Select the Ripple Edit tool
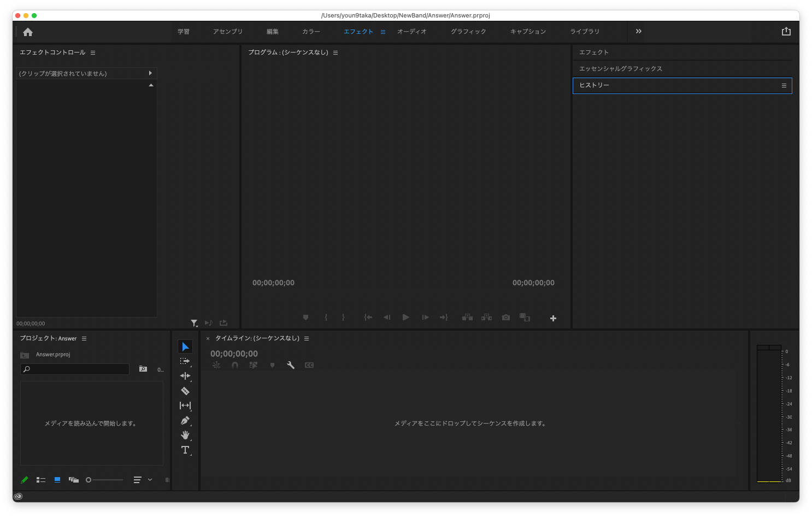 [185, 376]
